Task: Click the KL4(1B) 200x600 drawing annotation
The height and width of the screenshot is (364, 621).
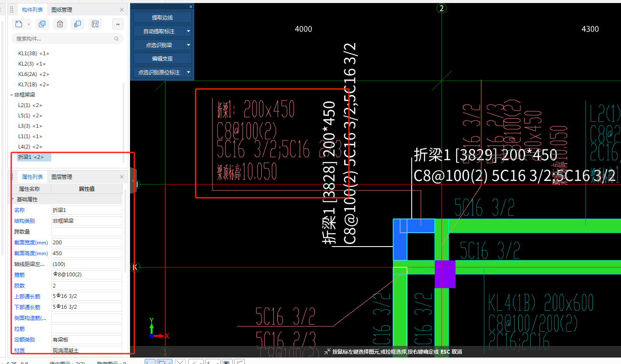Action: tap(541, 303)
